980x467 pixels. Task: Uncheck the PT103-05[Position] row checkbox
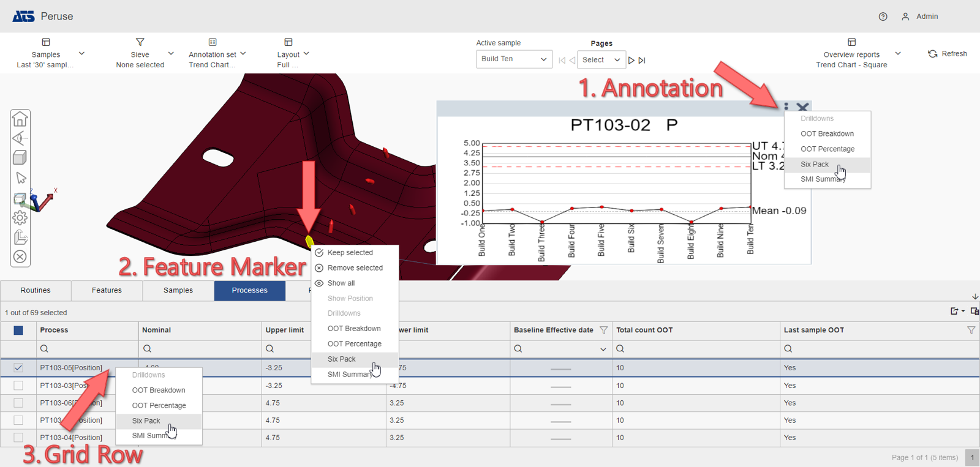coord(18,368)
